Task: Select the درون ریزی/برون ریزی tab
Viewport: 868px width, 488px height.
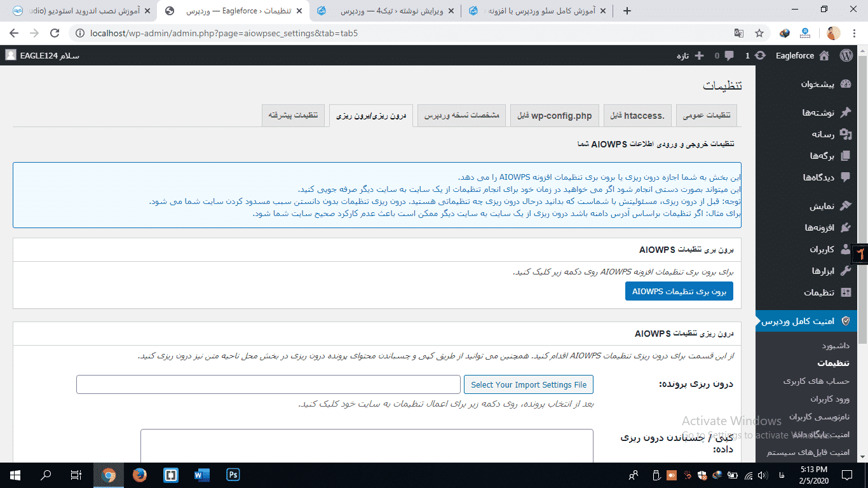Action: 371,116
